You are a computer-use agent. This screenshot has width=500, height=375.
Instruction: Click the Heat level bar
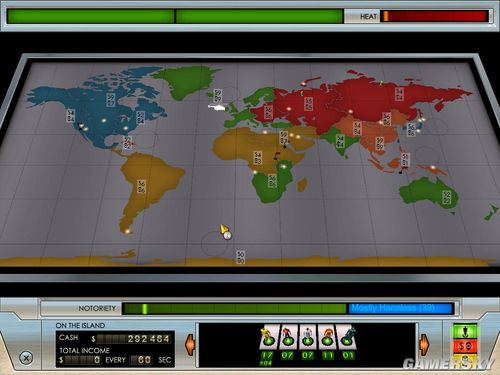[x=434, y=16]
